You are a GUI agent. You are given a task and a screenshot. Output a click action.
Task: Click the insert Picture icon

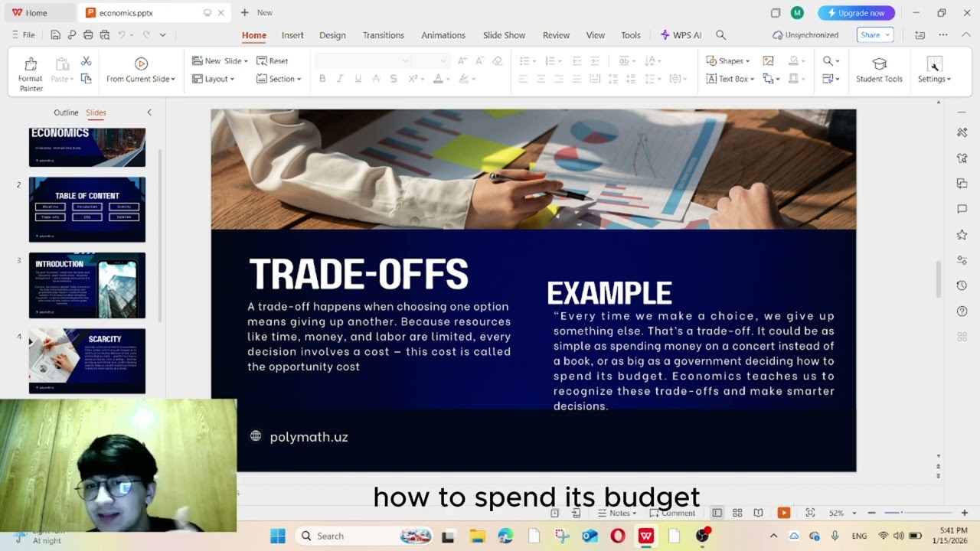(768, 61)
